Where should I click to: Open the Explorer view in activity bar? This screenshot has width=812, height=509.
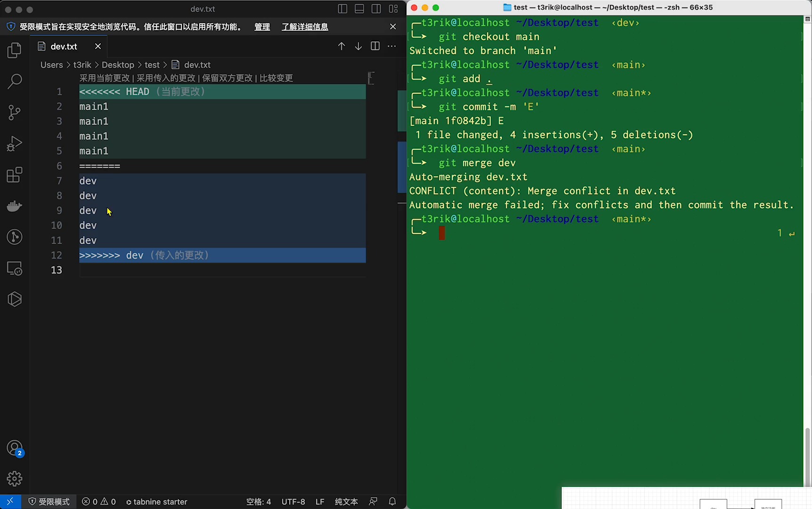coord(15,50)
